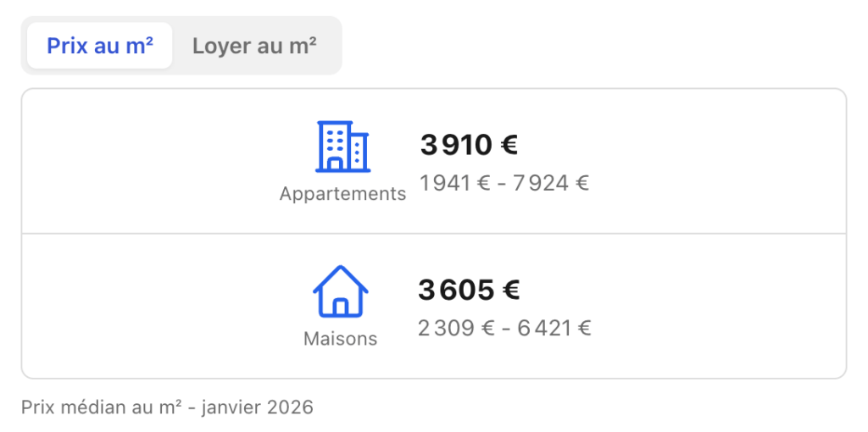Click the dash in the house price range
Viewport: 868px width, 432px height.
(x=505, y=328)
